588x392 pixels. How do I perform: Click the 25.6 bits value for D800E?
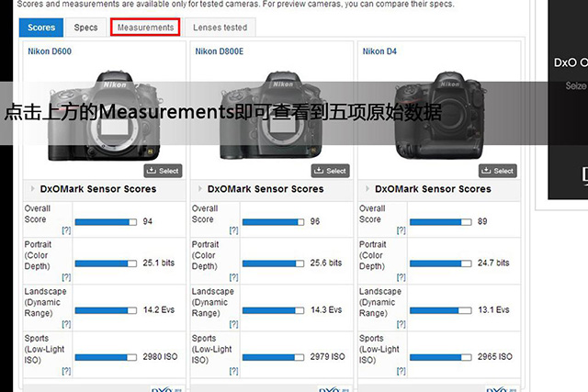click(x=326, y=263)
